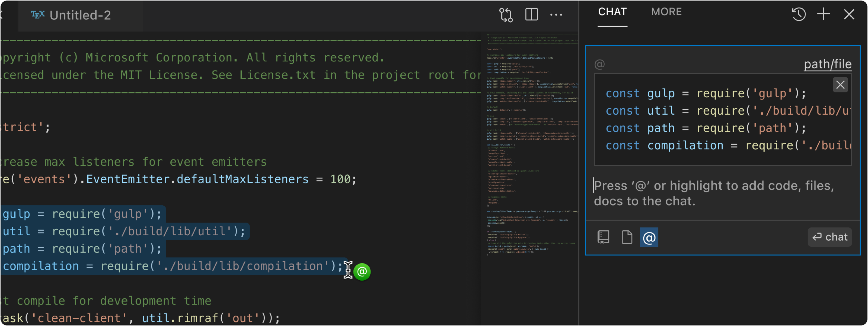Remove the attached code snippet
The image size is (868, 326).
[840, 85]
